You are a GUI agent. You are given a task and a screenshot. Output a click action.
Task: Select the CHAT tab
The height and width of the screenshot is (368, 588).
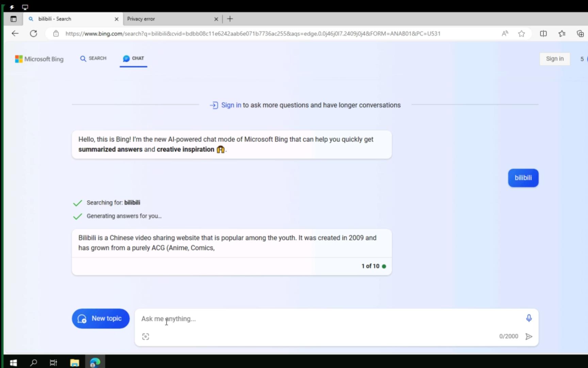click(x=133, y=59)
